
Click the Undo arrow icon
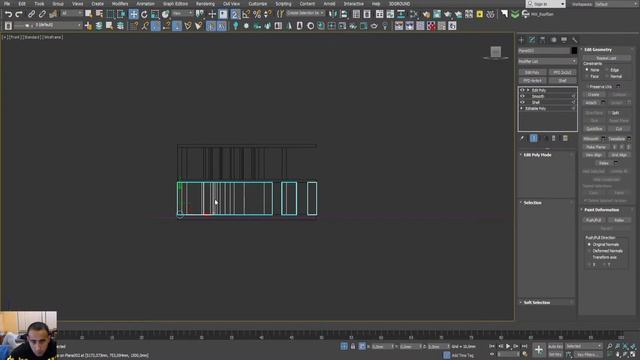tap(8, 14)
